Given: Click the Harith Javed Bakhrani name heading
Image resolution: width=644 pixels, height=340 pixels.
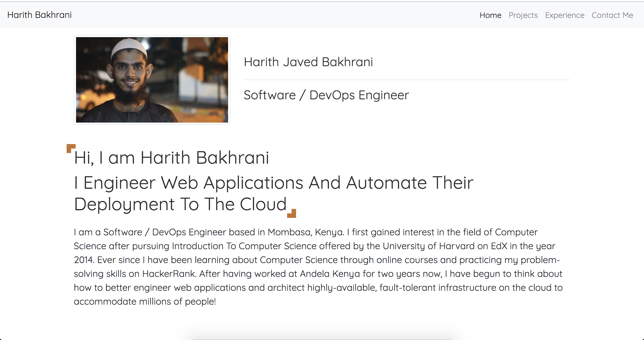Looking at the screenshot, I should pyautogui.click(x=308, y=62).
